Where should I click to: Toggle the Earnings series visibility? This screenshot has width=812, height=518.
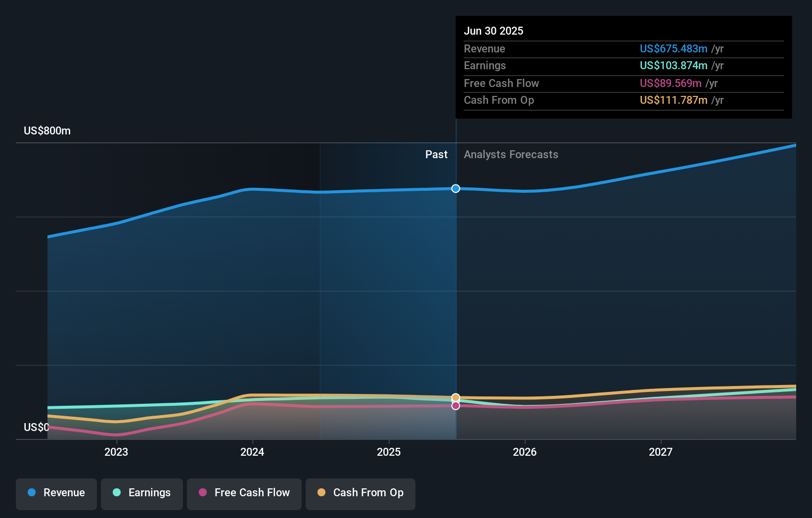click(142, 494)
